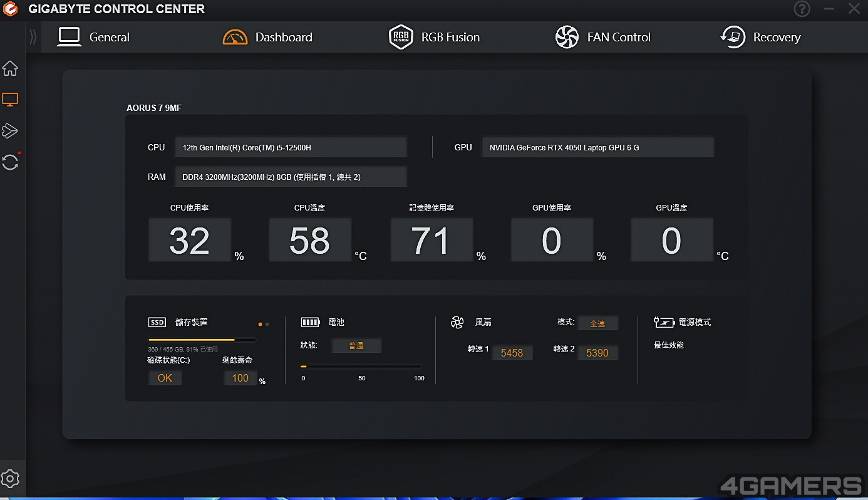Open the send arrow sidebar icon
The width and height of the screenshot is (868, 500).
[x=10, y=130]
